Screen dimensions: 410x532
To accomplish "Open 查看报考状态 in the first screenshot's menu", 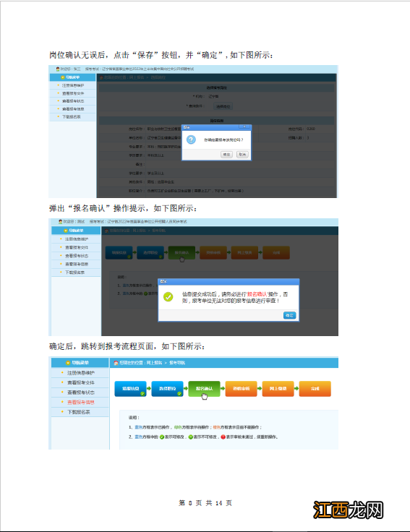I will (x=73, y=101).
